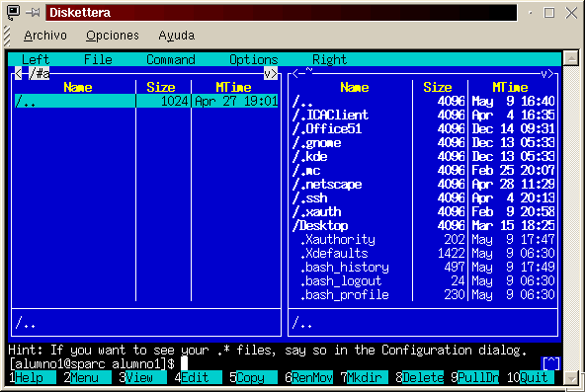
Task: Click the 6RenMov function key
Action: (x=308, y=377)
